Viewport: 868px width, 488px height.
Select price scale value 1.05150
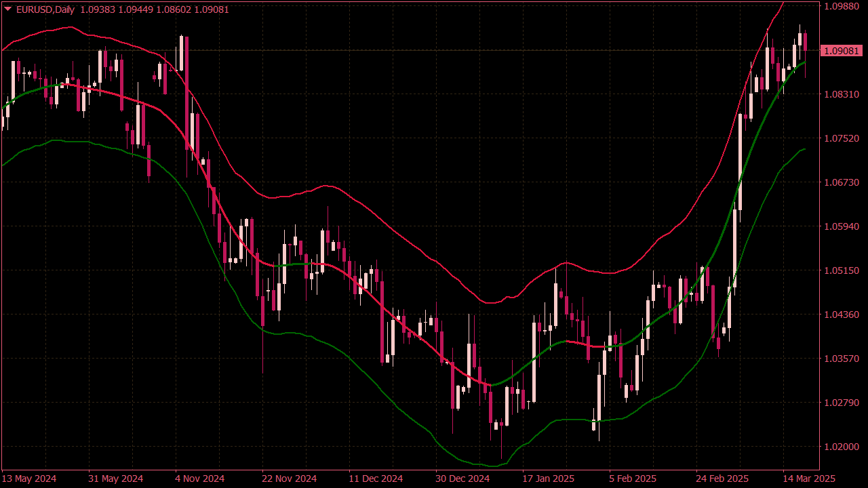coord(842,270)
